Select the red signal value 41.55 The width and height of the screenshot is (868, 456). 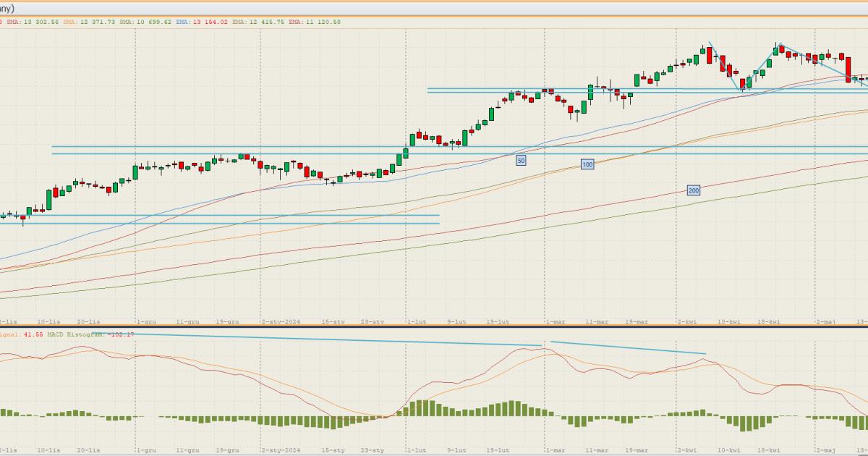click(33, 334)
